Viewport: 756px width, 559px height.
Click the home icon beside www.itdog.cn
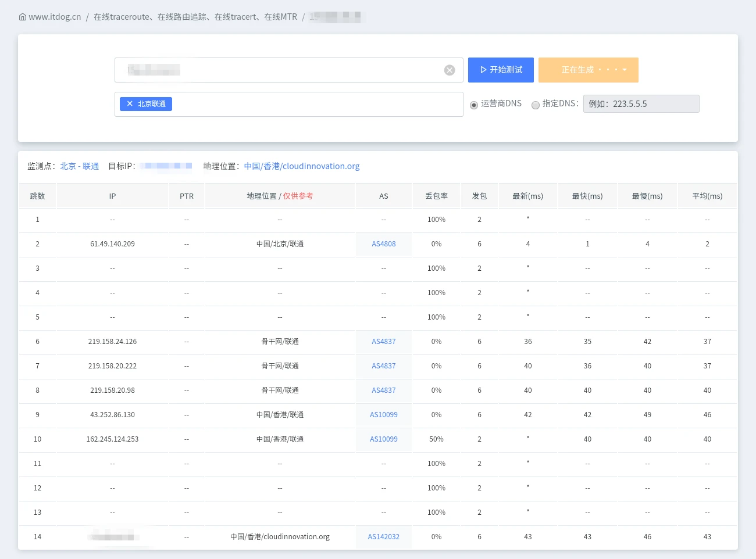[x=23, y=17]
